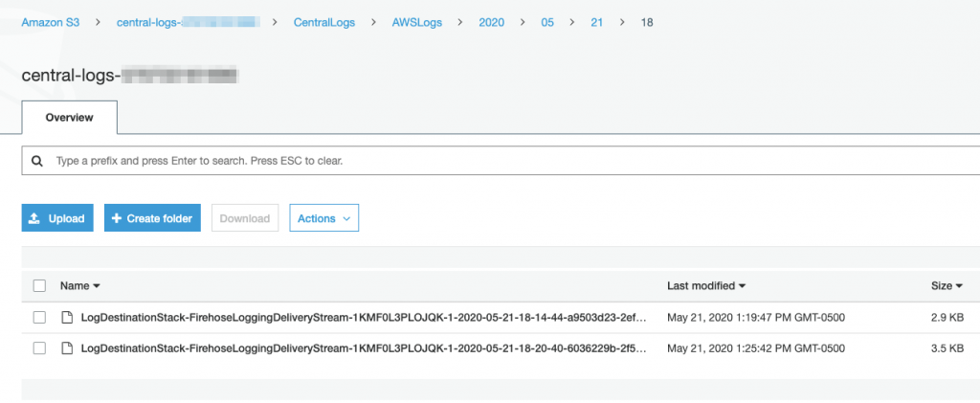Select checkbox for the 18-20-40 log file
Viewport: 980px width, 403px height.
point(39,347)
